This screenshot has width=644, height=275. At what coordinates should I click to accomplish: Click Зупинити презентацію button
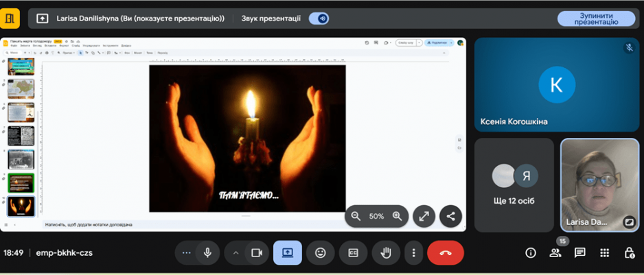click(x=596, y=19)
